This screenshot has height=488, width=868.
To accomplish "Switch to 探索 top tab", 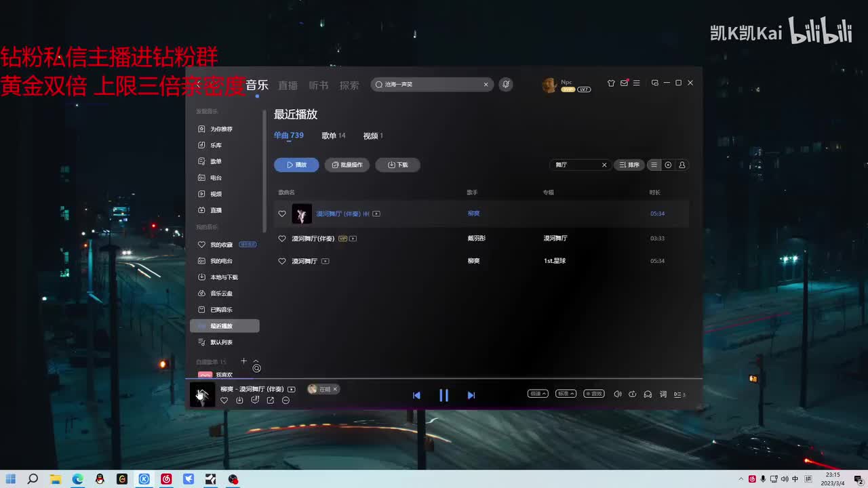I will [349, 85].
